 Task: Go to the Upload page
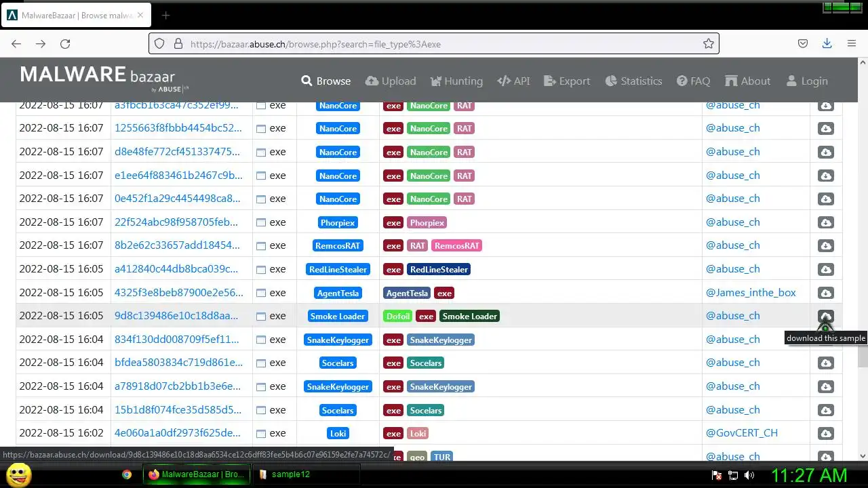tap(391, 81)
